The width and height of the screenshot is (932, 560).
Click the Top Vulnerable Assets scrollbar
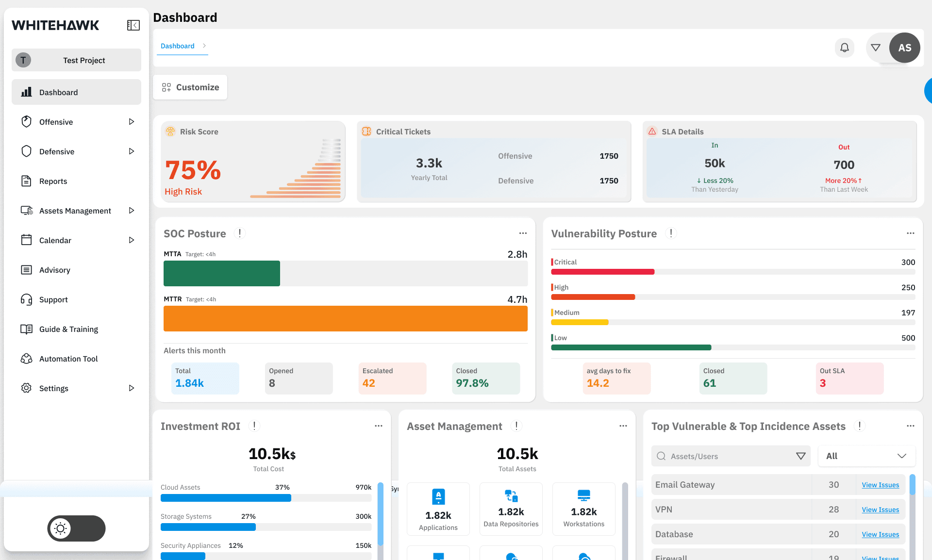[x=913, y=484]
